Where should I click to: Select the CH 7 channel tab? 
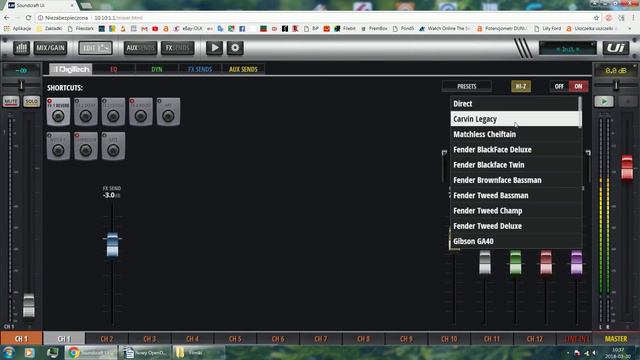pyautogui.click(x=321, y=339)
